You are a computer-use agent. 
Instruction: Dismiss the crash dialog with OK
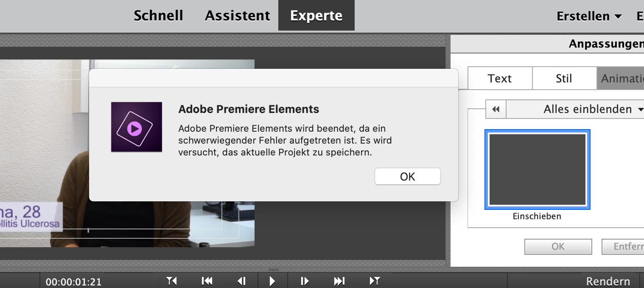tap(407, 176)
